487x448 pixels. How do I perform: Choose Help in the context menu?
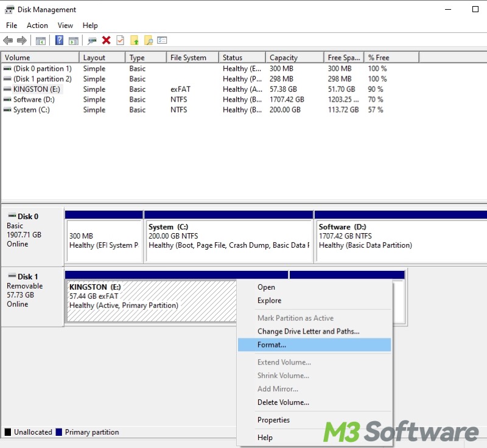(314, 438)
